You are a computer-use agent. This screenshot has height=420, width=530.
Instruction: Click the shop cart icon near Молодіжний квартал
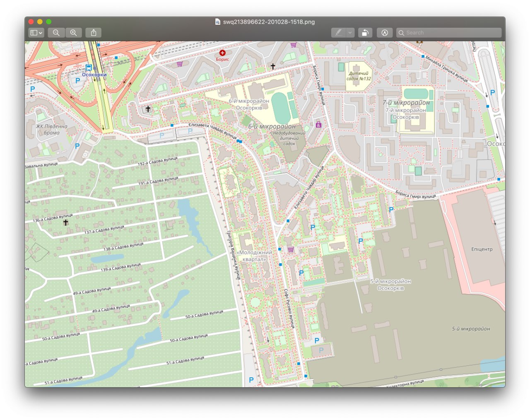pos(291,250)
